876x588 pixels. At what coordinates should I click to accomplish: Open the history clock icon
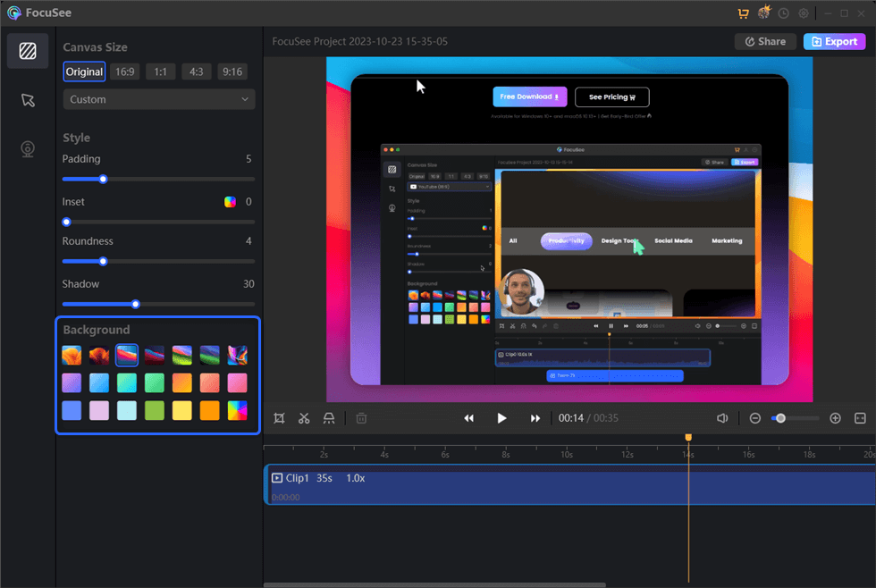point(783,13)
